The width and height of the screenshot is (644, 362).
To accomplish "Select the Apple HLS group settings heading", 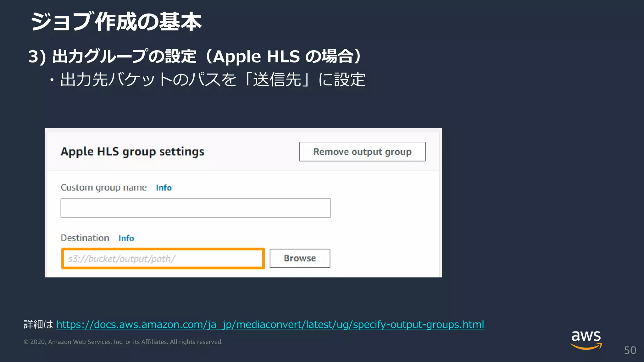I will (x=132, y=152).
